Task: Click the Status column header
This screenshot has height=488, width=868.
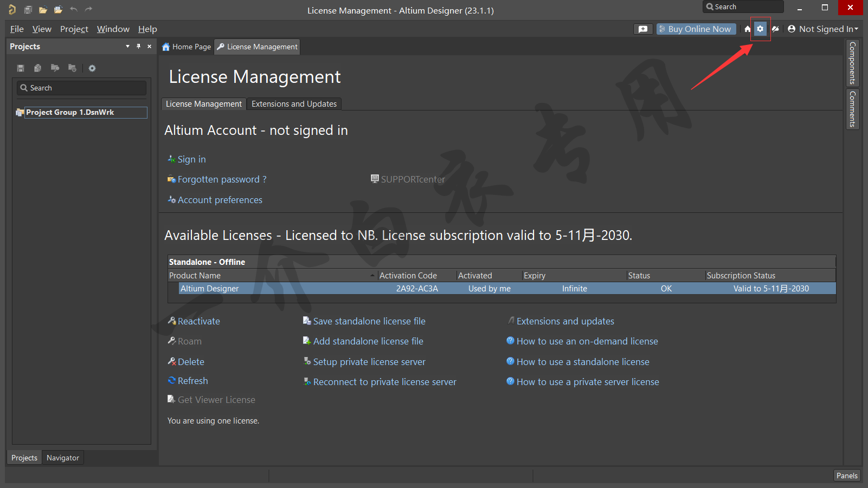Action: tap(666, 276)
